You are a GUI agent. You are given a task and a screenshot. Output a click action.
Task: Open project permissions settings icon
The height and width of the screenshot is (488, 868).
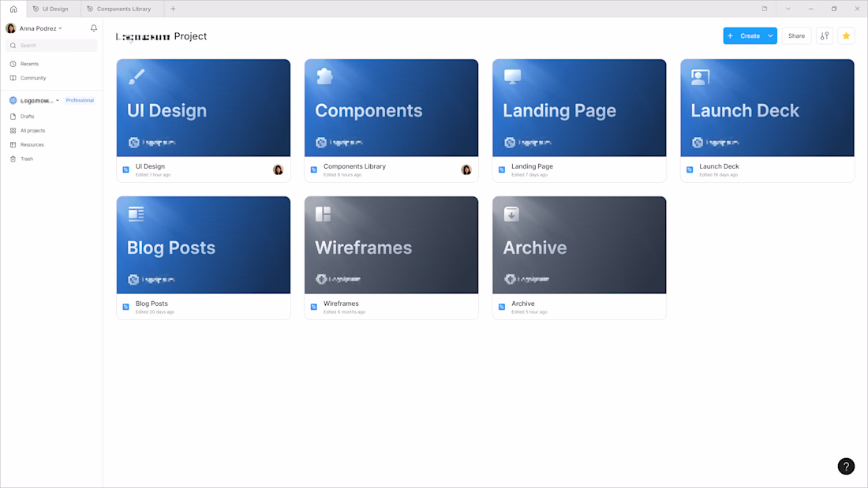coord(825,36)
